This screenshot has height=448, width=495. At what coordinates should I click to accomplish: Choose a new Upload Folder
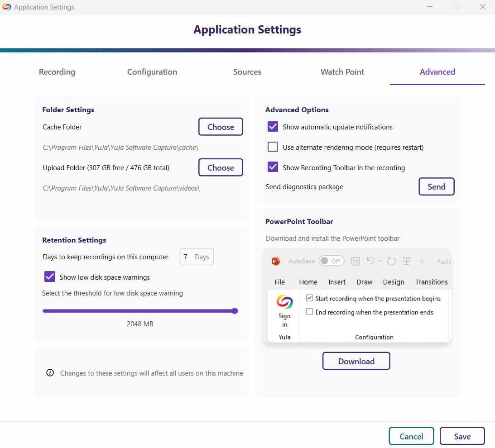pyautogui.click(x=221, y=167)
